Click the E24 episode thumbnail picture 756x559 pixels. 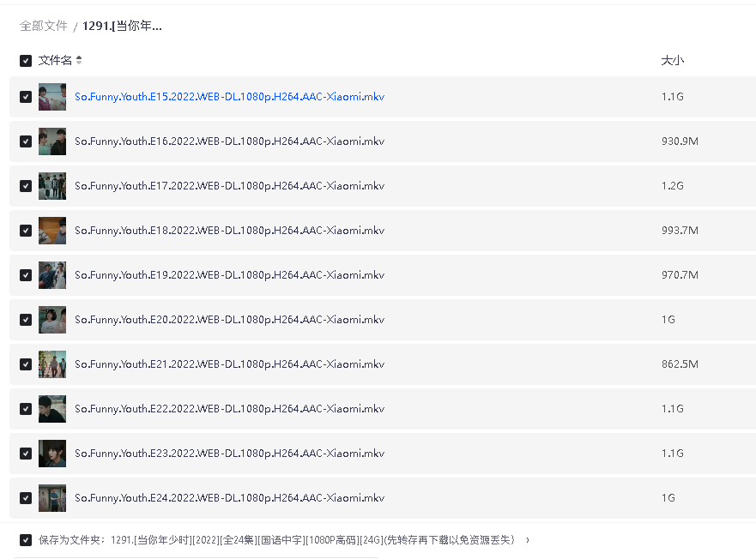(52, 497)
